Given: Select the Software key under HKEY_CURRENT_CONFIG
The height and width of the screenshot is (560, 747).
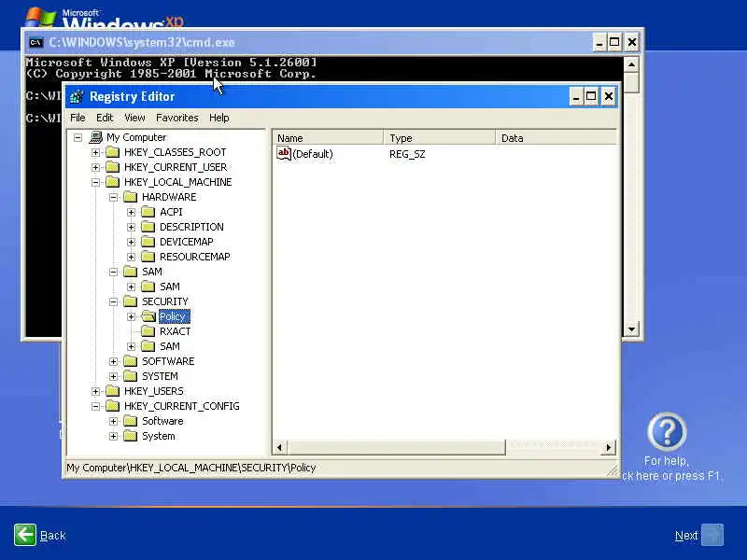Looking at the screenshot, I should pyautogui.click(x=162, y=421).
